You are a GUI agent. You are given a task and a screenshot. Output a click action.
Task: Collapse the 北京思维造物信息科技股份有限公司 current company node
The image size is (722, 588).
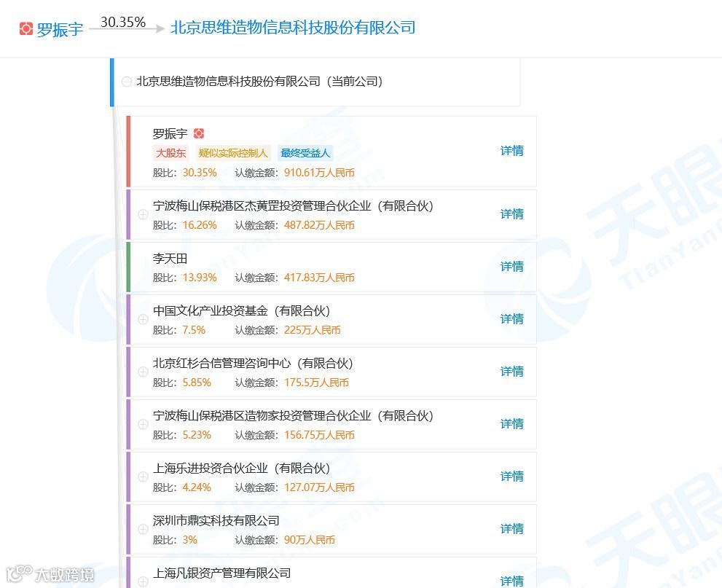pos(127,82)
